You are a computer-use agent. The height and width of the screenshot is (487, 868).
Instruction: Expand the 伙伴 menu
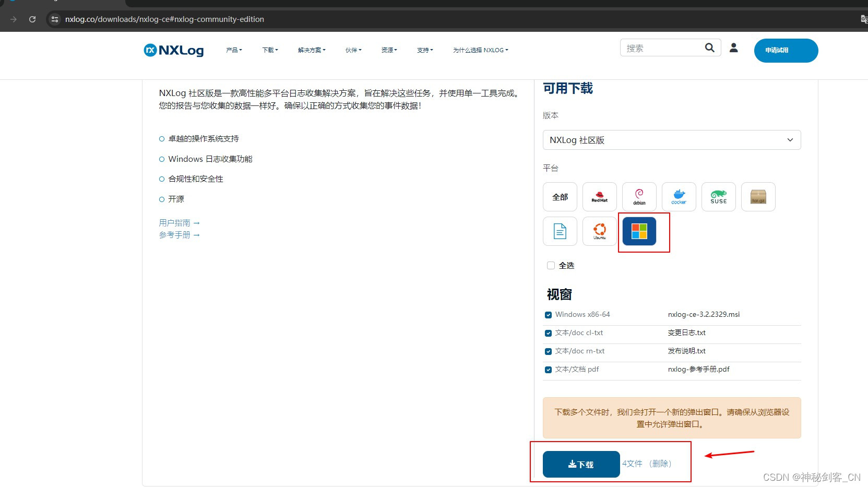[353, 50]
